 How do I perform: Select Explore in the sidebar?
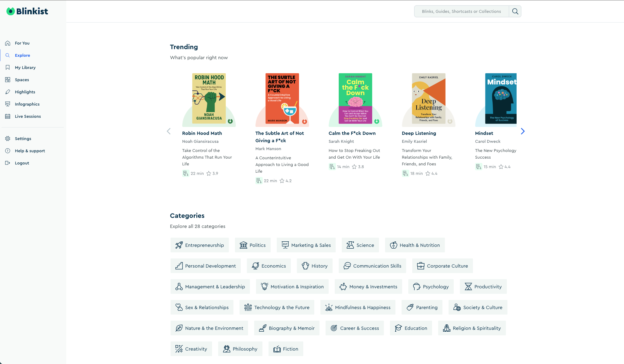coord(22,55)
